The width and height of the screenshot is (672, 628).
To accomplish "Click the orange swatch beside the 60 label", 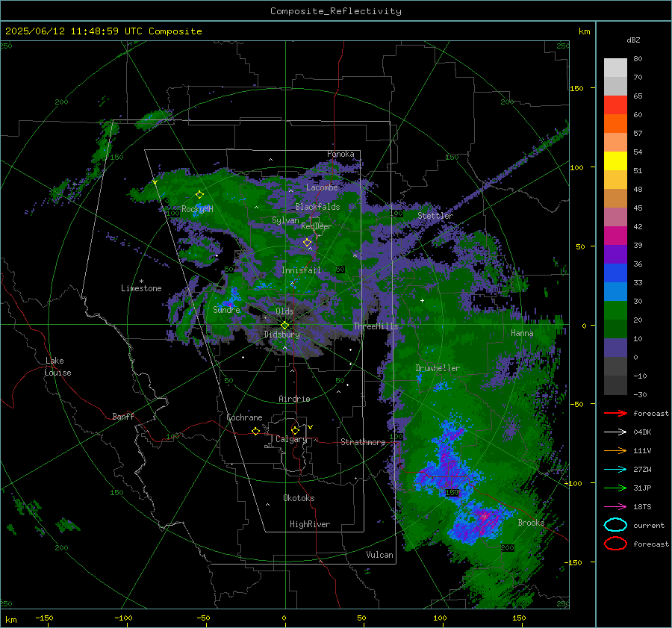I will [x=615, y=123].
